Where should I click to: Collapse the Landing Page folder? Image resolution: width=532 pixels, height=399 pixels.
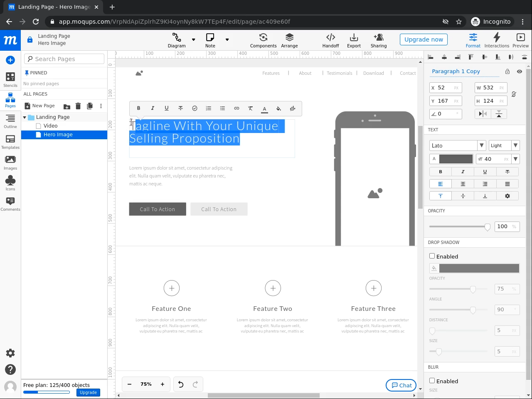(x=25, y=118)
